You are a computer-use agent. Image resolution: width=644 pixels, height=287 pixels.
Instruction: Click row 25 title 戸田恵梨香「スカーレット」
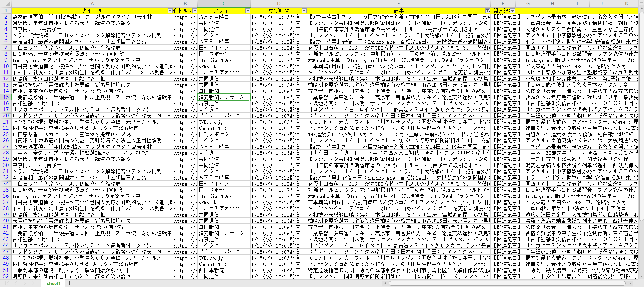(x=92, y=134)
